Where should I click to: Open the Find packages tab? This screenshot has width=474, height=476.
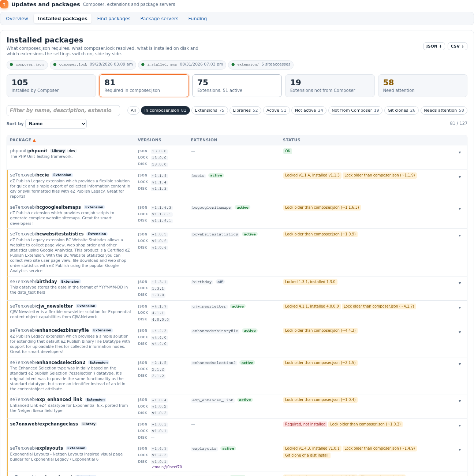pyautogui.click(x=114, y=19)
